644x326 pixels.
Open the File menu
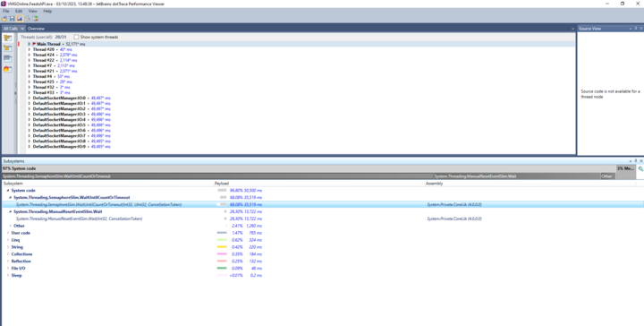click(5, 11)
